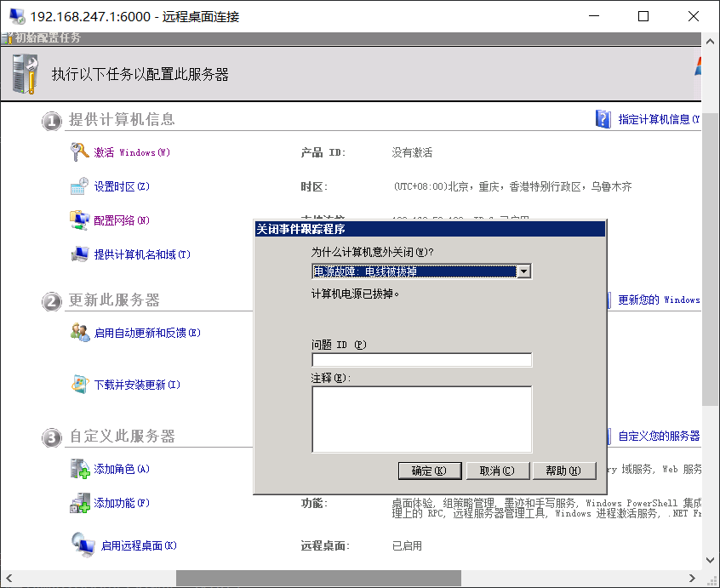This screenshot has height=588, width=720.
Task: Click the time zone calendar icon
Action: point(79,186)
